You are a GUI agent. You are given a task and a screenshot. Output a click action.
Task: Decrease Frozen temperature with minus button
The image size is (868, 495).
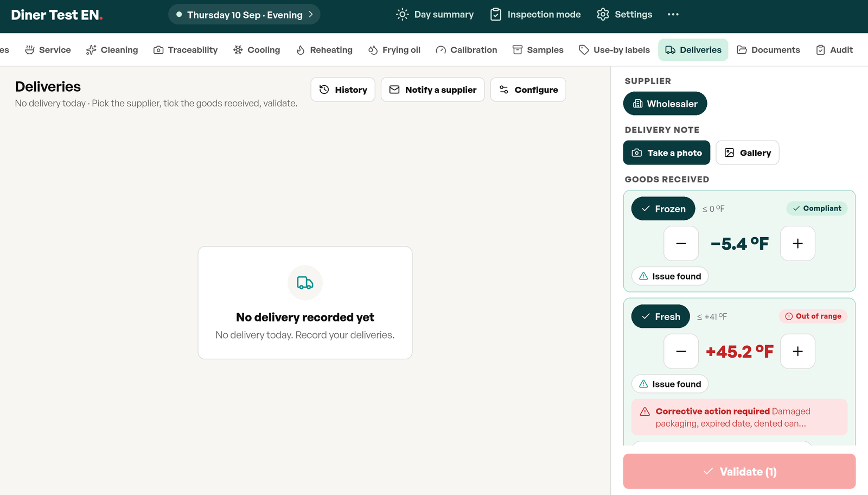pyautogui.click(x=681, y=244)
